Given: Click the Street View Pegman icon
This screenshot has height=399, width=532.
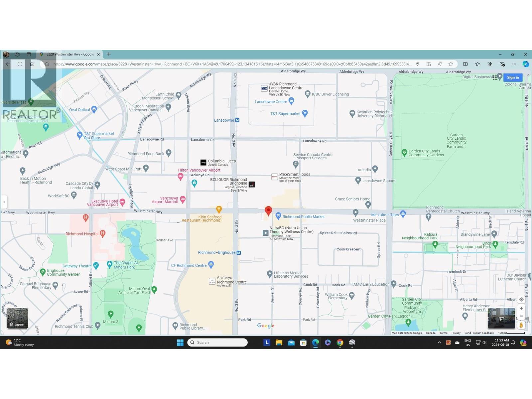Looking at the screenshot, I should click(x=521, y=325).
